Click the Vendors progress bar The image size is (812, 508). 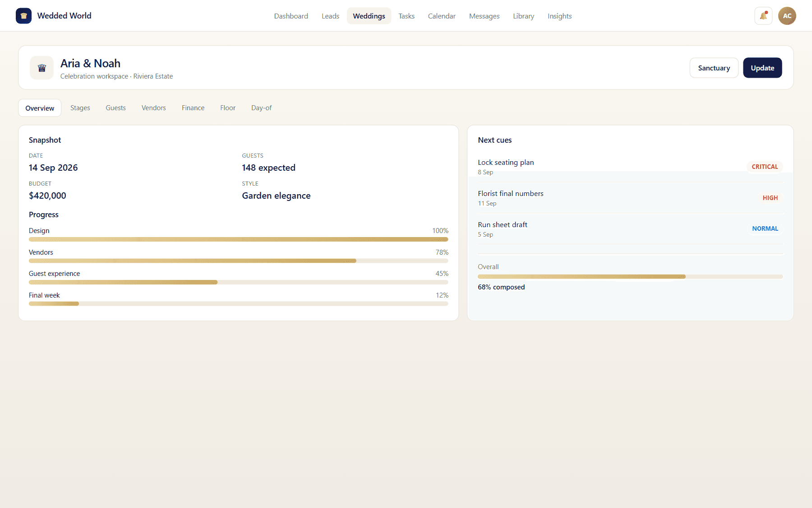click(x=239, y=261)
